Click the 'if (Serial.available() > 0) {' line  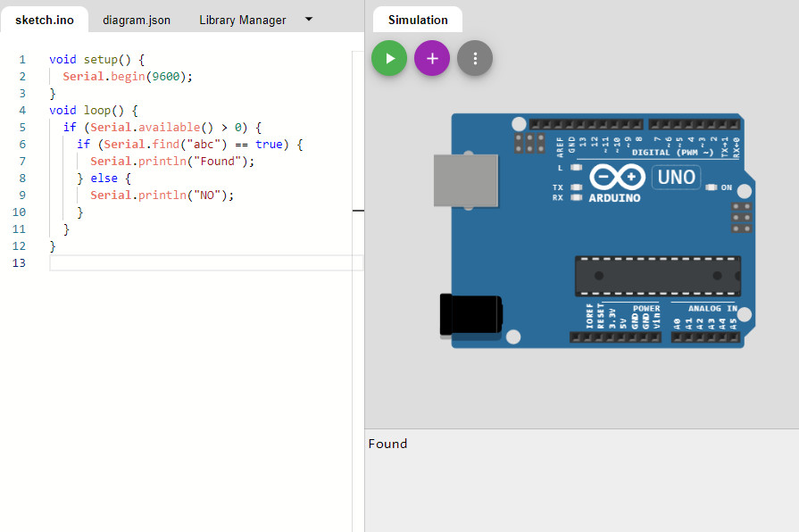click(x=162, y=128)
